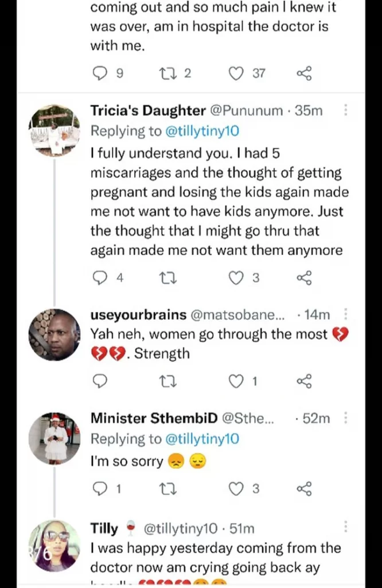Like Minister SthembiD's "I'm so sorry" reply
Viewport: 382px width, 588px height.
coord(236,489)
